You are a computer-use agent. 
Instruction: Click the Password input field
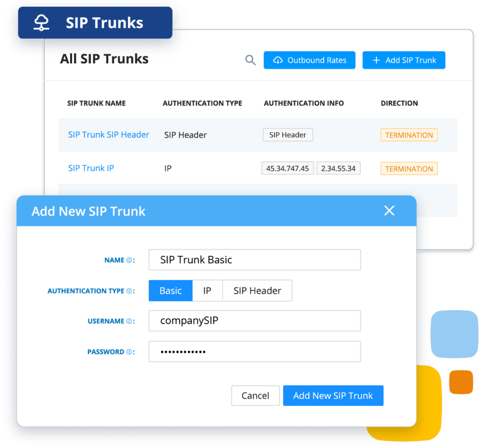point(255,352)
